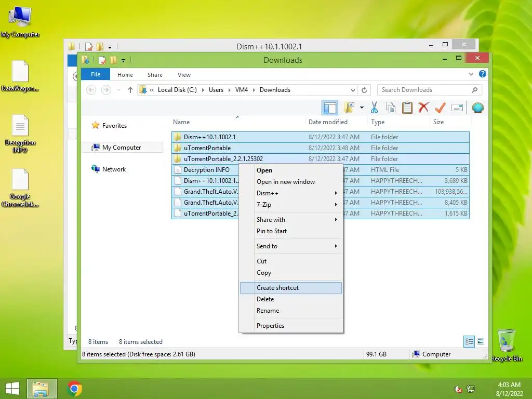Expand arrow after VM4 breadcrumb
Screen dimensions: 532x399
(254, 90)
